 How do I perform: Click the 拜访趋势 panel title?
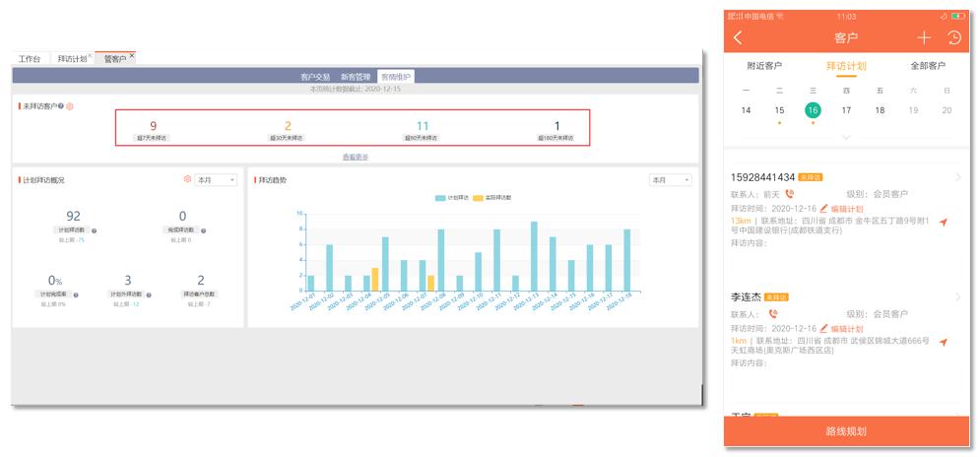pyautogui.click(x=273, y=180)
